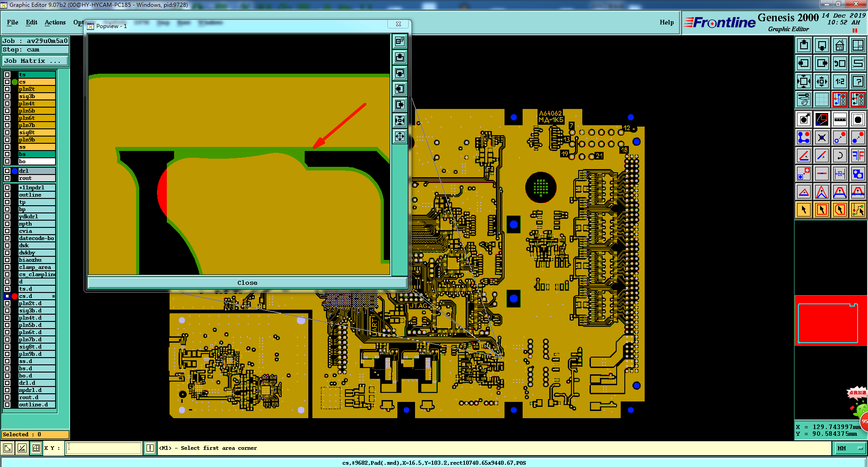Viewport: 868px width, 467px height.
Task: Click the pan down icon in right toolbar
Action: [x=822, y=45]
